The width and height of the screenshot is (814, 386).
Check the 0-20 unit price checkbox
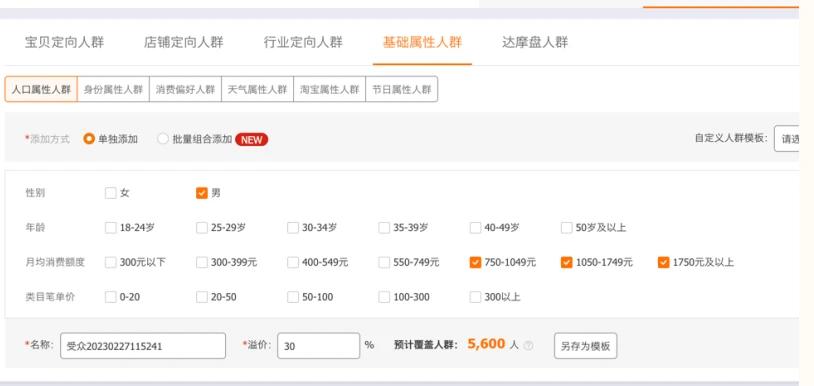[x=111, y=297]
